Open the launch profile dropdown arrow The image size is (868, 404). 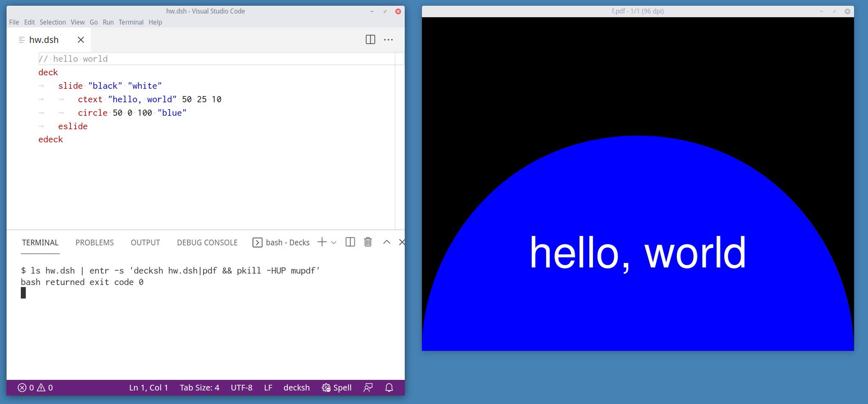[x=334, y=243]
